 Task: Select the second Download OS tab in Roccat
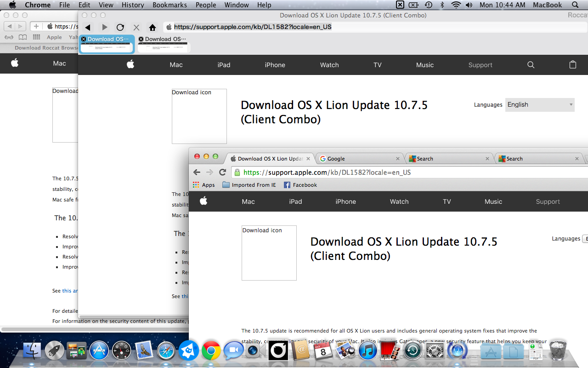coord(164,45)
